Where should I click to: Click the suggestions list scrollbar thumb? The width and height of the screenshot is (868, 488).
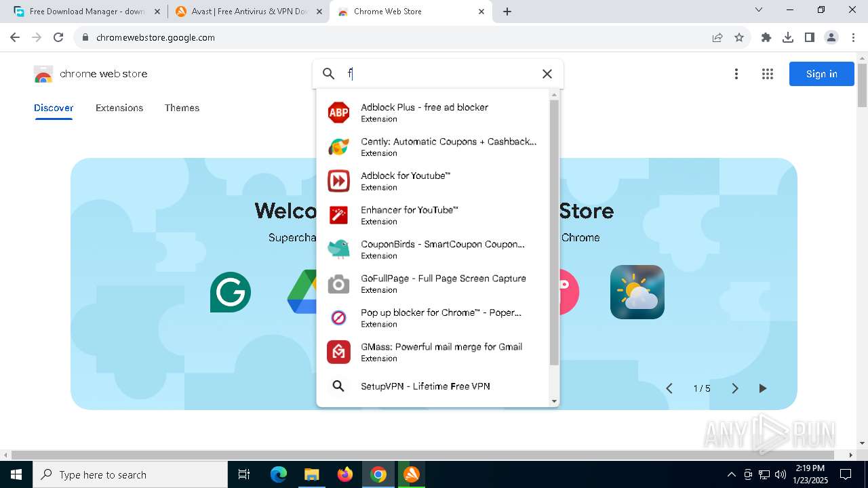coord(554,232)
